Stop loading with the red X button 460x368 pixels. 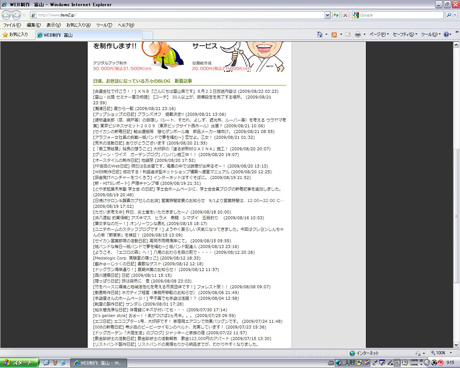click(x=345, y=15)
